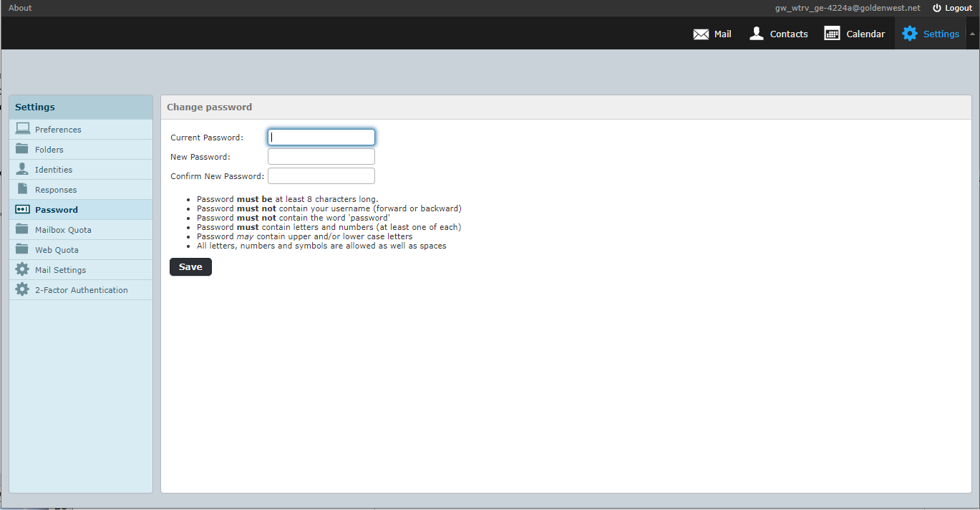This screenshot has height=510, width=980.
Task: Click the Password key icon in sidebar
Action: click(x=21, y=209)
